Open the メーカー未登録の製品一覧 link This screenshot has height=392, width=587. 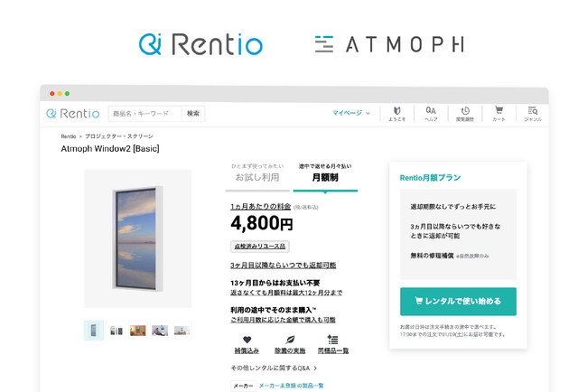[291, 386]
